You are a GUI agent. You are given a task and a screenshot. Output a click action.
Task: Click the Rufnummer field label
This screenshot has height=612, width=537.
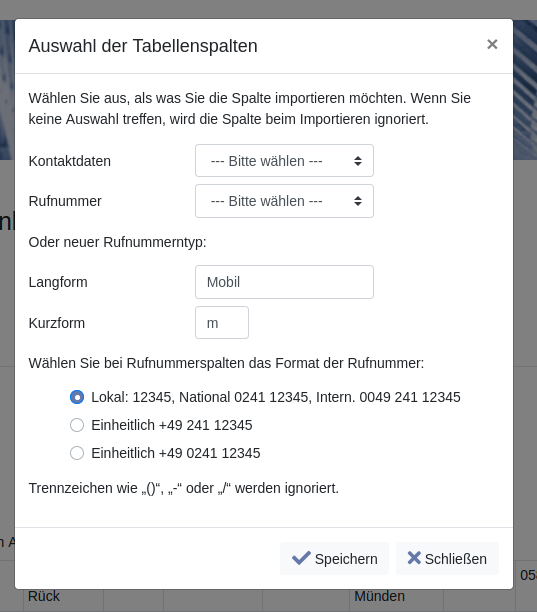coord(65,201)
